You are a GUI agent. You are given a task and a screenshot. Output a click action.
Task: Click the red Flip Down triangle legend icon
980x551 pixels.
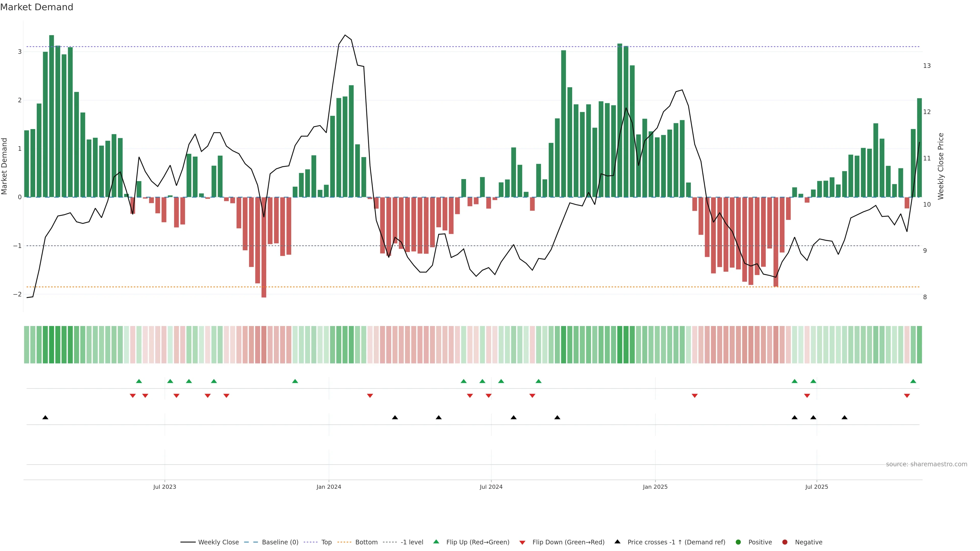coord(522,542)
